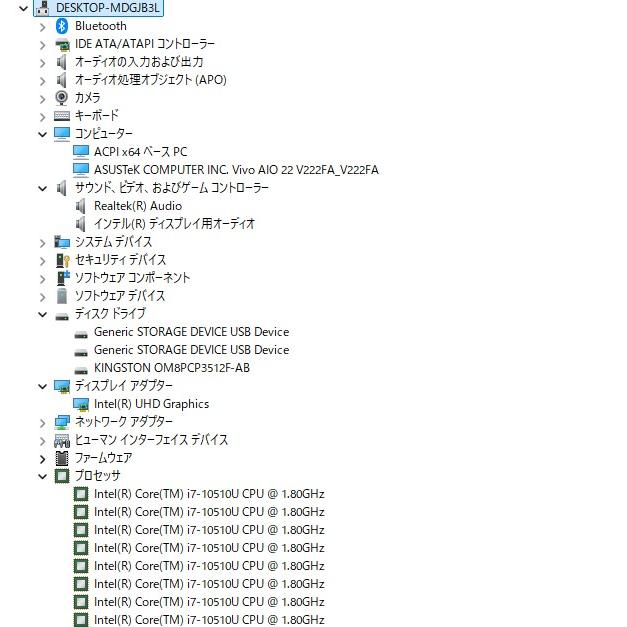Select ACPI x64 ベース PC entry
The width and height of the screenshot is (627, 627).
(141, 152)
